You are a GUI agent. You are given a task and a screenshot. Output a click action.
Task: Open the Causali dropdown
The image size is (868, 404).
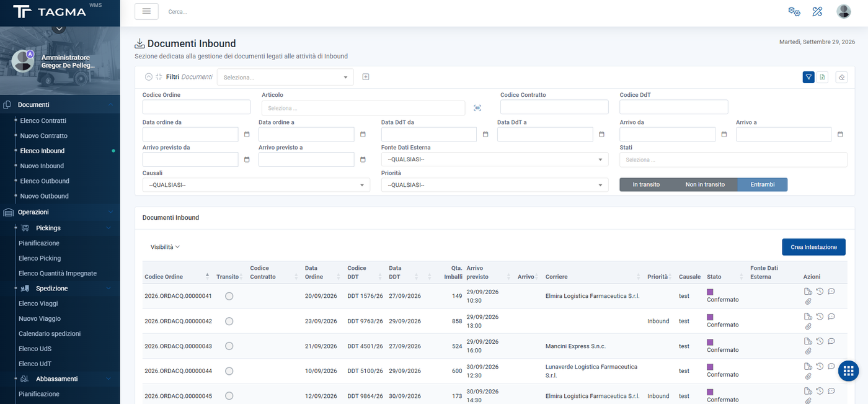pos(256,185)
